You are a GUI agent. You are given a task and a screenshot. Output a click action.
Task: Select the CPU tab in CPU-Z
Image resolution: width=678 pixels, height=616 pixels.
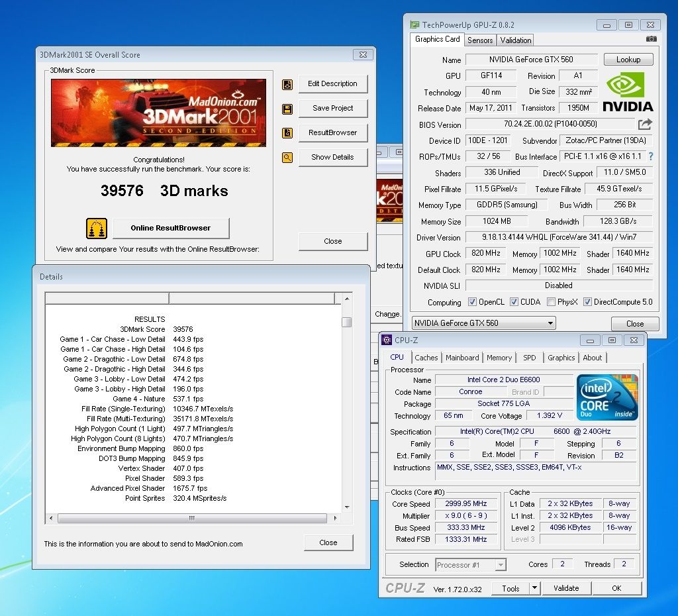pos(397,357)
